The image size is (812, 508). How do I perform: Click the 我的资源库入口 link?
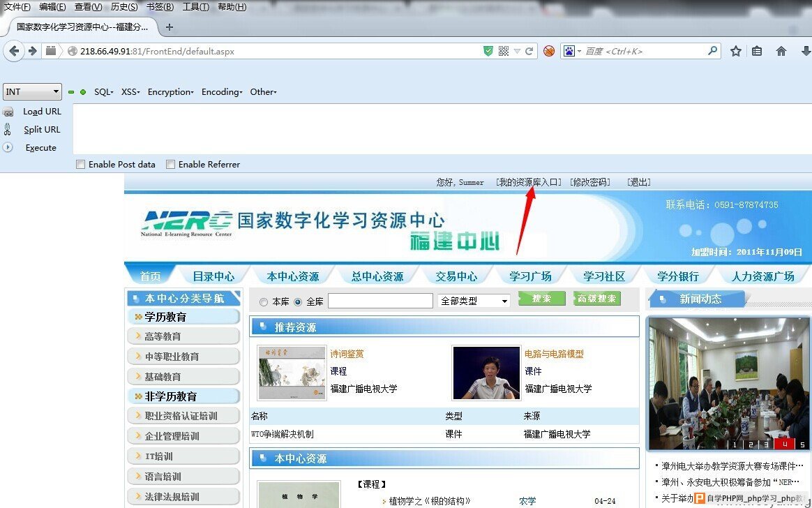click(529, 182)
